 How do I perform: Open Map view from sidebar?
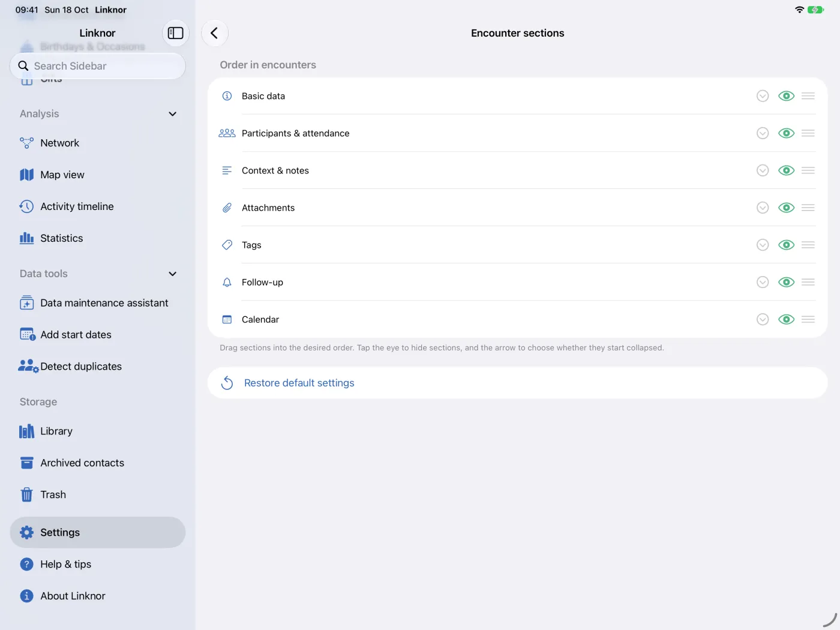[x=98, y=175]
